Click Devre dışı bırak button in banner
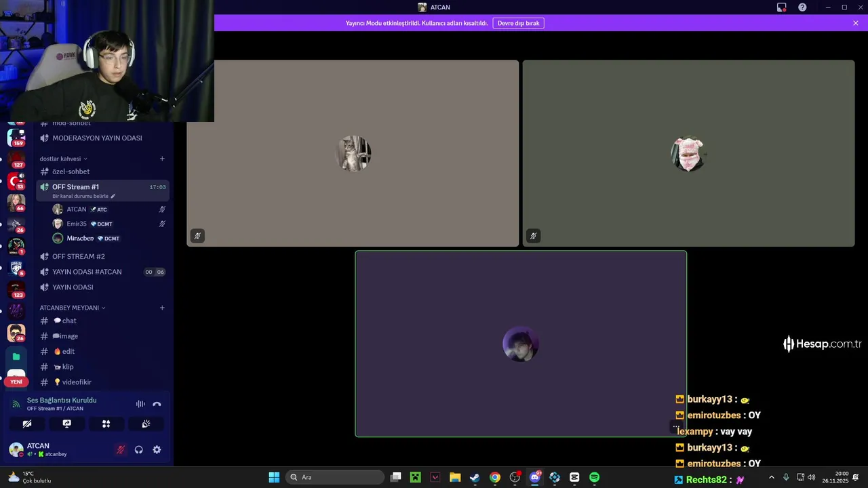868x488 pixels. click(x=518, y=23)
